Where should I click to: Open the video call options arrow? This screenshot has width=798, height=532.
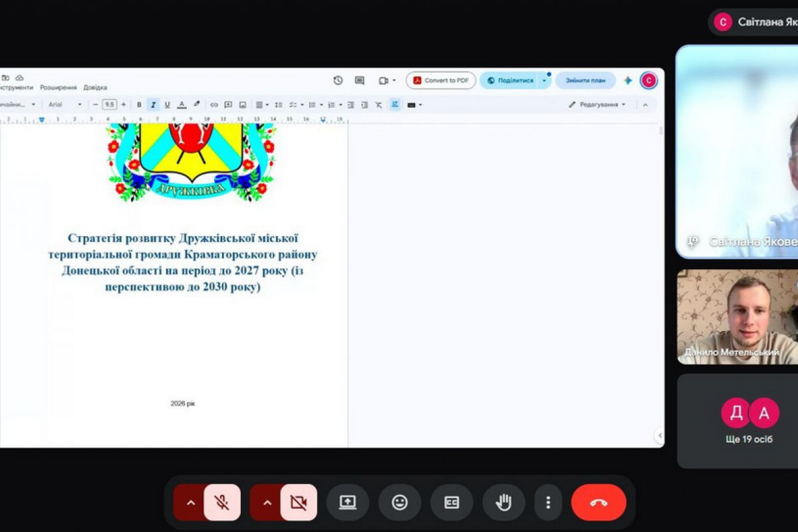click(x=394, y=80)
